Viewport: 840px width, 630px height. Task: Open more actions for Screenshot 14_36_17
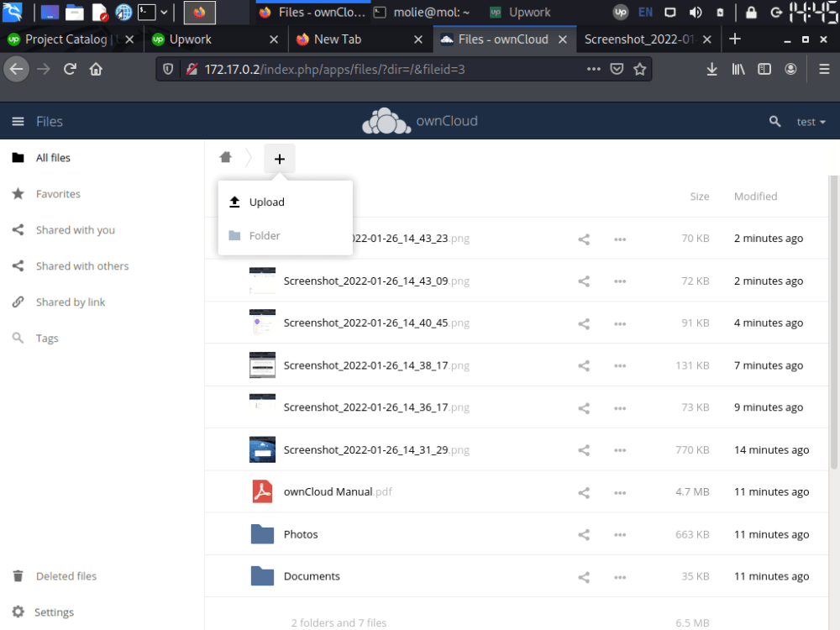coord(620,408)
